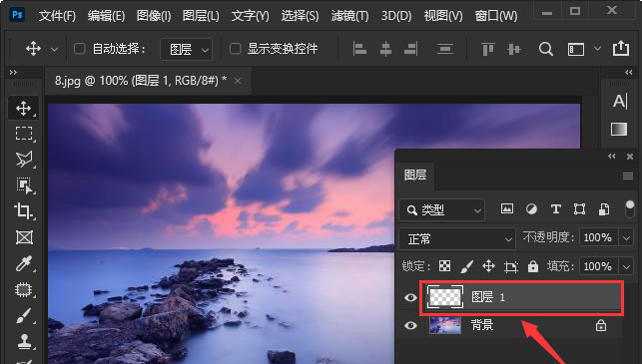This screenshot has width=642, height=364.
Task: Select the Object Selection tool
Action: click(x=24, y=185)
